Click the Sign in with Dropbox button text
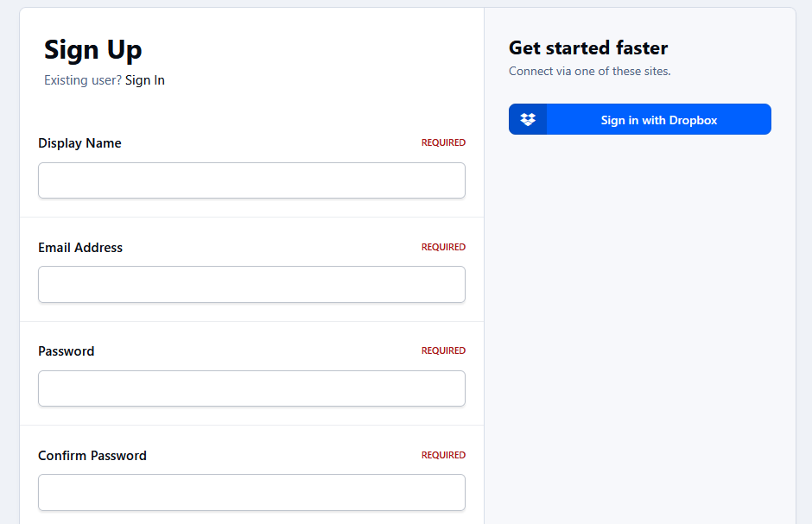This screenshot has width=812, height=524. point(659,120)
